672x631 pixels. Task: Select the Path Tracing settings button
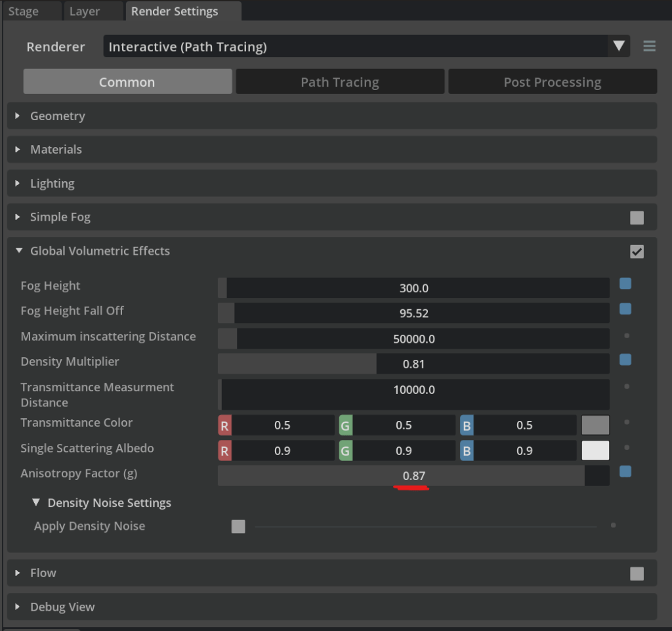(340, 82)
